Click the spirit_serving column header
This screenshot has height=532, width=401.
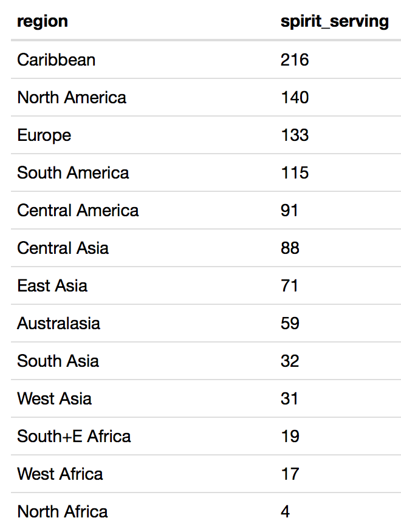tap(334, 22)
